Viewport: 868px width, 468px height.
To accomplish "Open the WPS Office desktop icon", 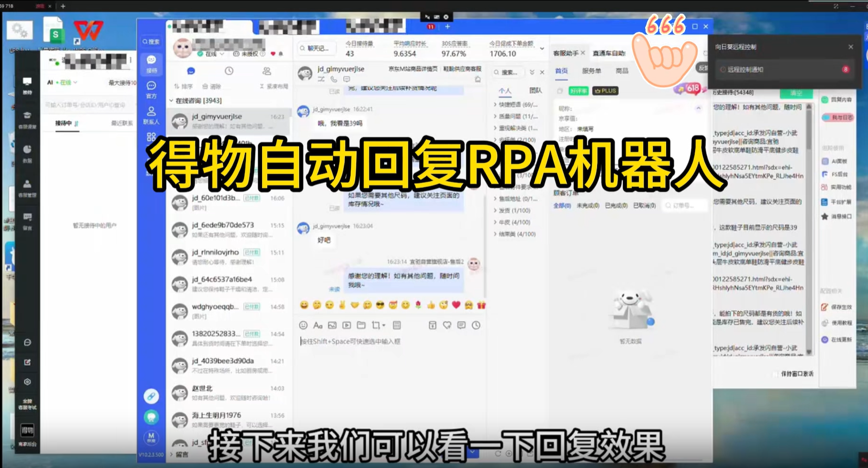I will tap(88, 31).
